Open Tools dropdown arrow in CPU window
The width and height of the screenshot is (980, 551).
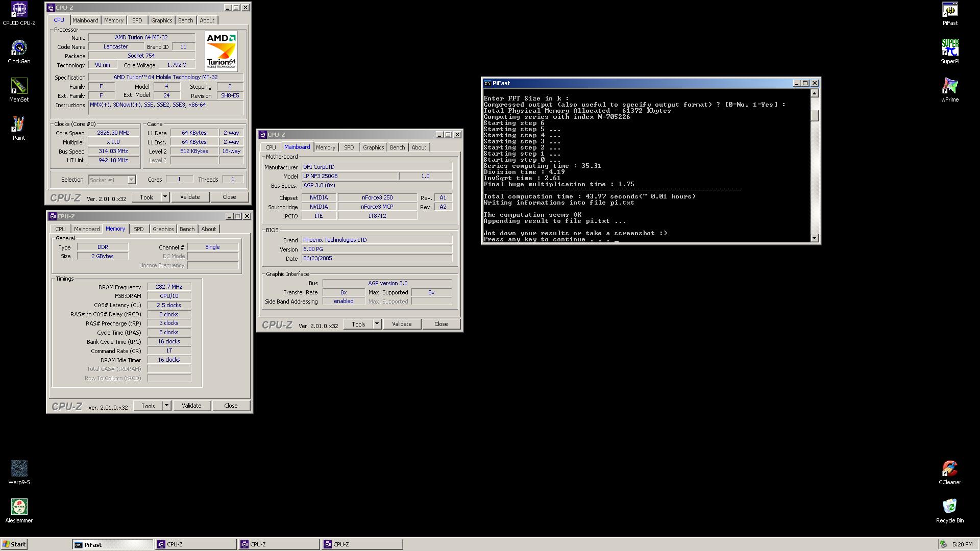coord(165,197)
